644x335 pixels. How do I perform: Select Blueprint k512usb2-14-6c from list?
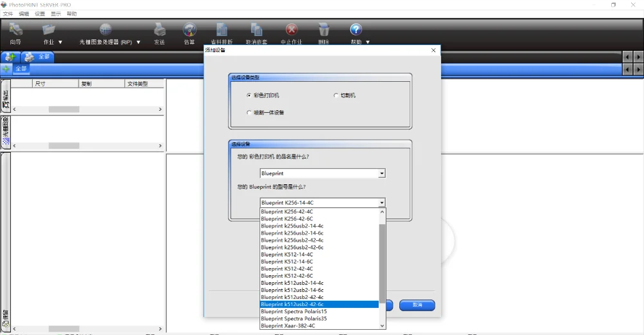pyautogui.click(x=319, y=290)
